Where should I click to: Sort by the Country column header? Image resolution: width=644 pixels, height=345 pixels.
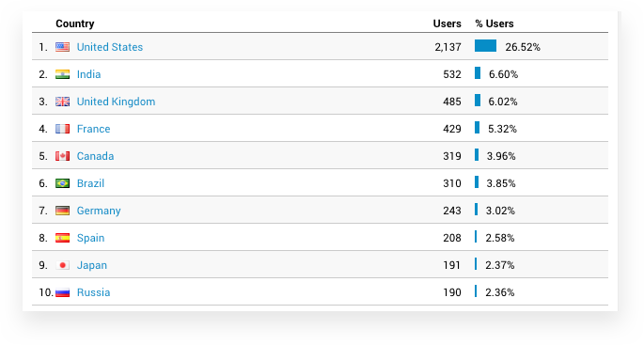click(x=75, y=24)
